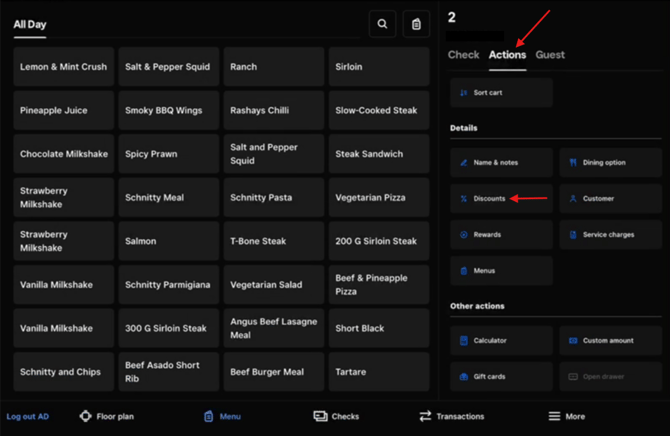Click Log out AD link
This screenshot has height=436, width=670.
28,416
